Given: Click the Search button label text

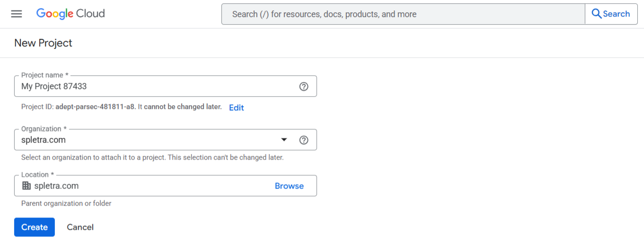Looking at the screenshot, I should tap(616, 14).
